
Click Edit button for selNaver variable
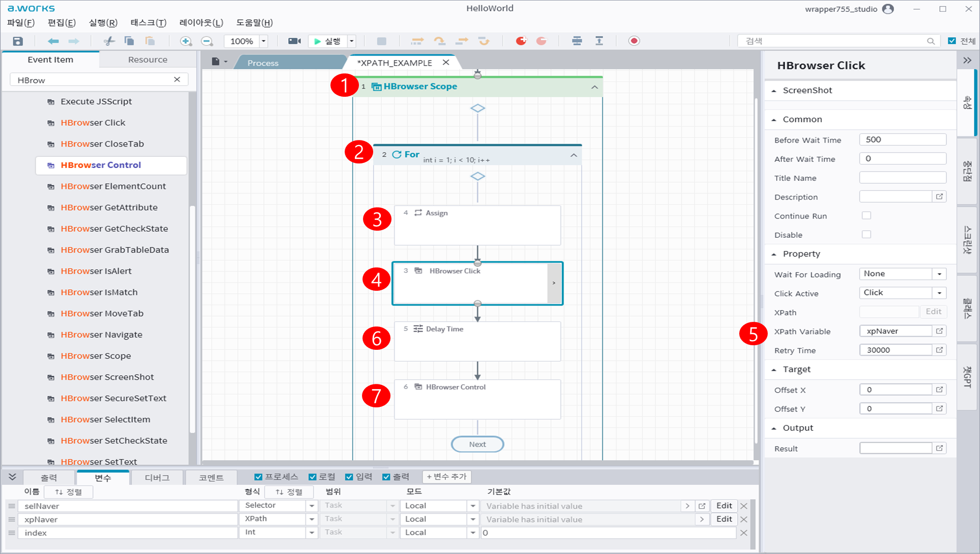723,506
